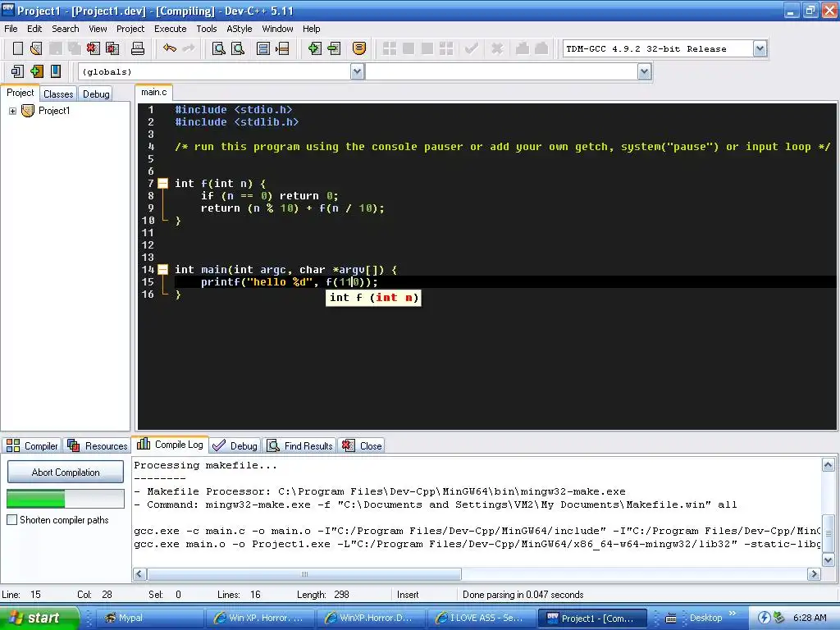The height and width of the screenshot is (630, 840).
Task: Click the Goto Function toolbar icon
Action: pos(263,48)
